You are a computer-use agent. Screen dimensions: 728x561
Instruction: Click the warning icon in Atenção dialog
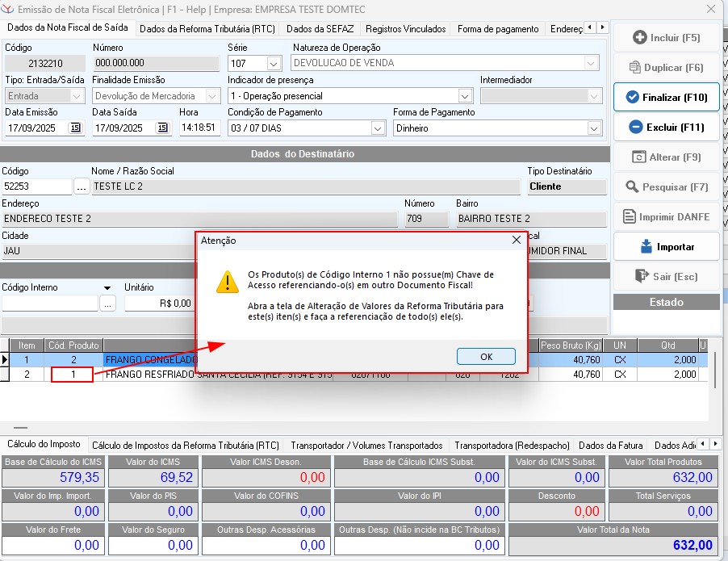227,282
